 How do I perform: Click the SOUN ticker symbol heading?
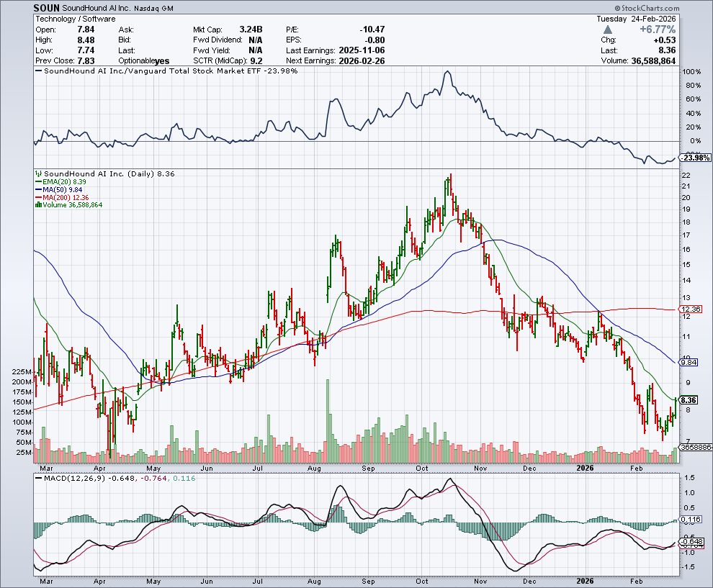(x=46, y=8)
